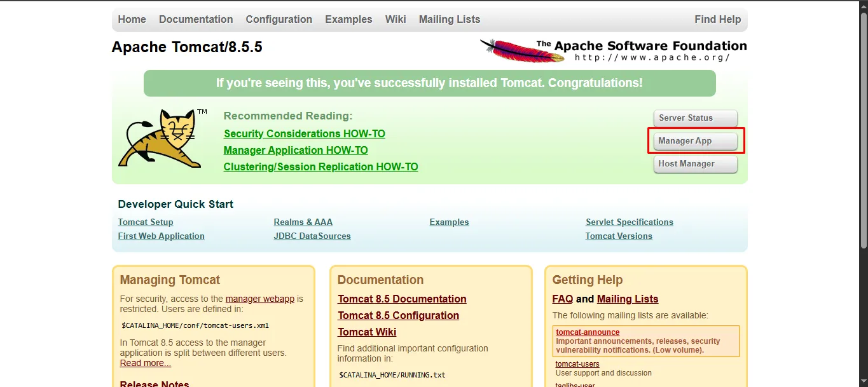Open the Examples navigation item
Viewport: 868px width, 387px height.
coord(348,19)
